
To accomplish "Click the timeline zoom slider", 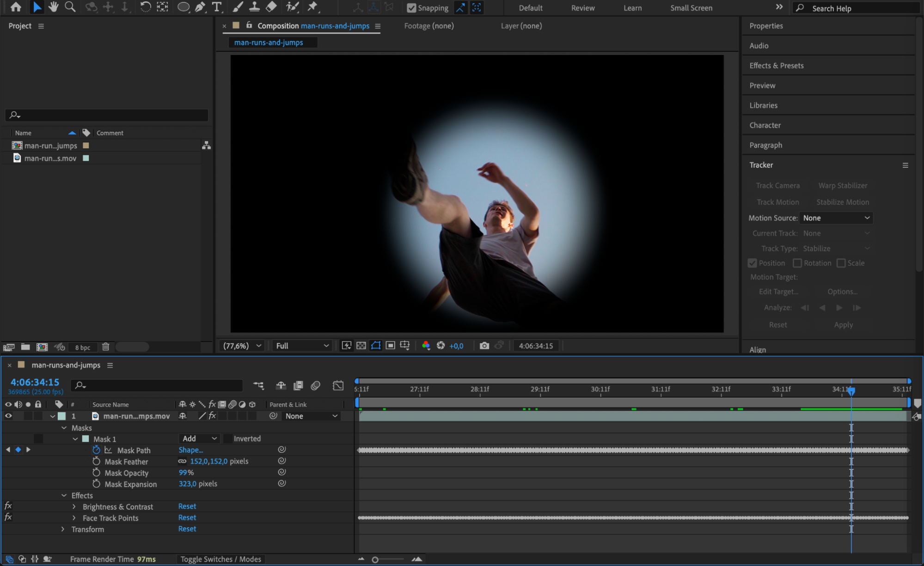I will (375, 560).
